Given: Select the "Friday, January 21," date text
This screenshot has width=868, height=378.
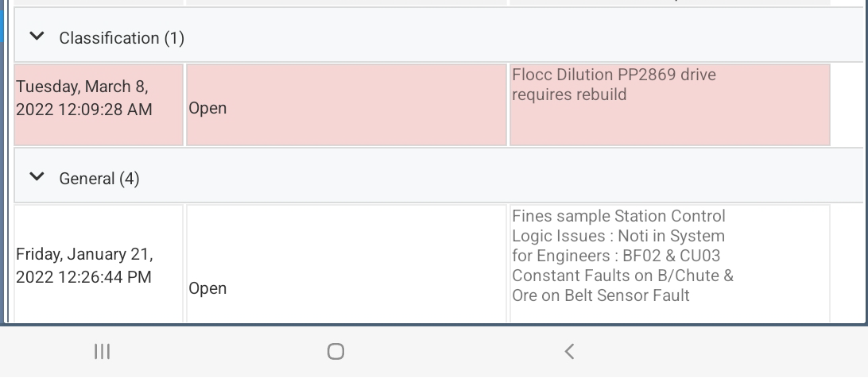Looking at the screenshot, I should pos(84,255).
